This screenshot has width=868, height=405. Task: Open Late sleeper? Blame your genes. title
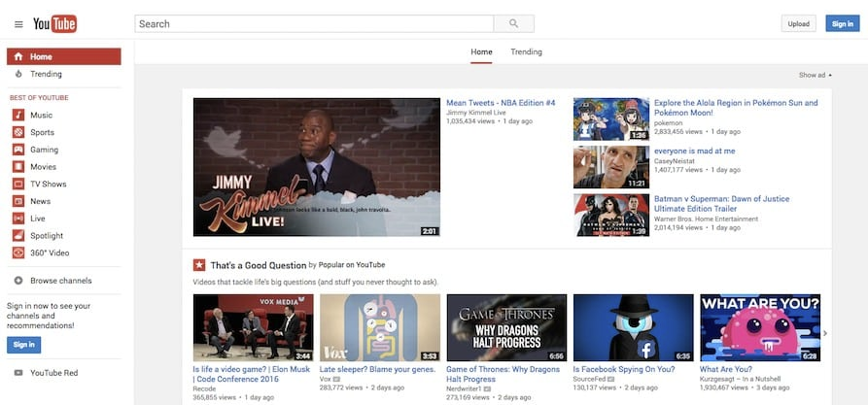pos(377,369)
